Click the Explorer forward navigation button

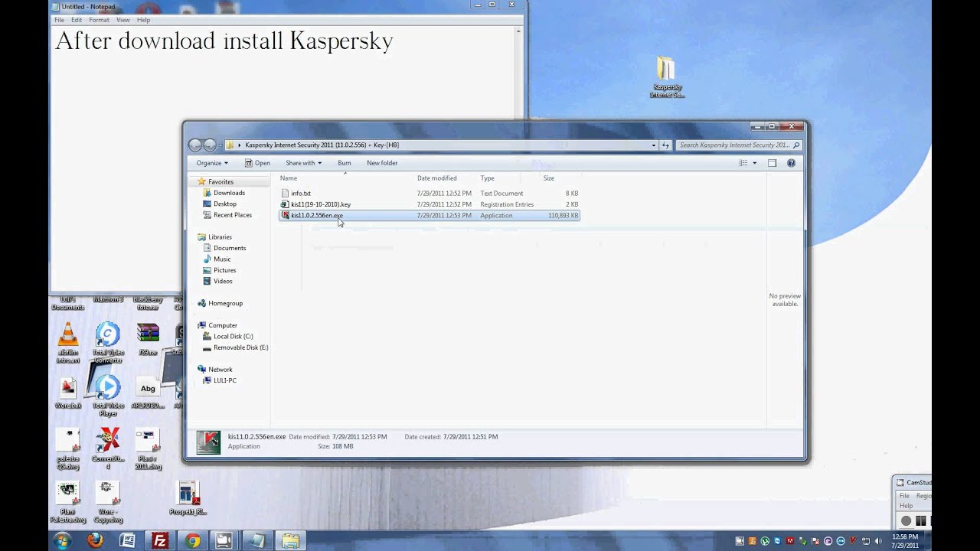coord(210,145)
